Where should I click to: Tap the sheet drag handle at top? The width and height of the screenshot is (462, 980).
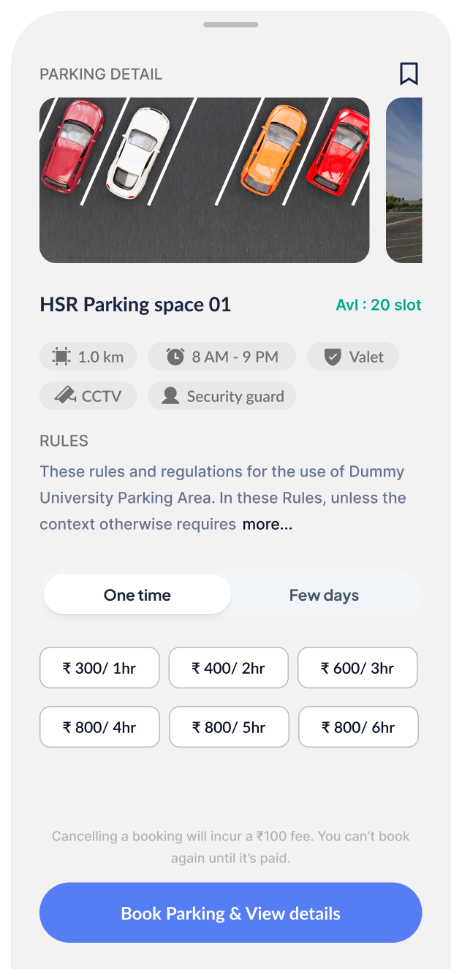coord(231,25)
